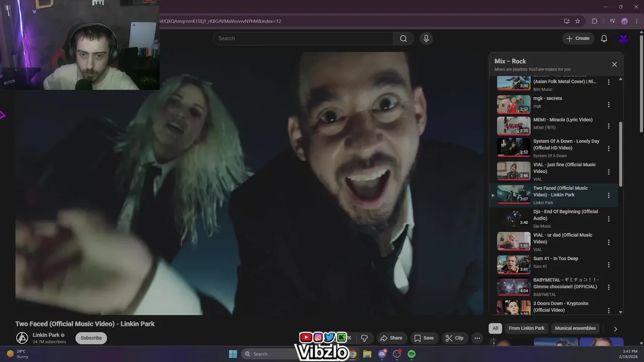Show next filter chips with right chevron

click(x=615, y=329)
